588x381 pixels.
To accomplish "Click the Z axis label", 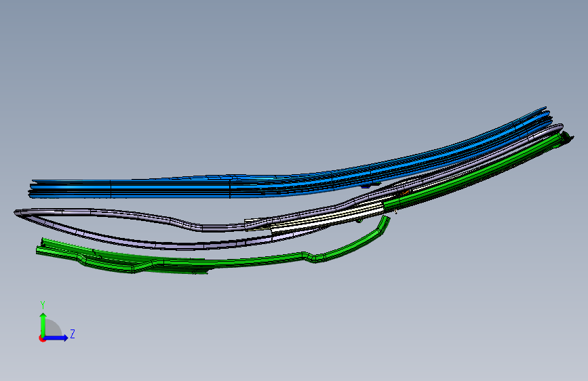I will (x=73, y=334).
